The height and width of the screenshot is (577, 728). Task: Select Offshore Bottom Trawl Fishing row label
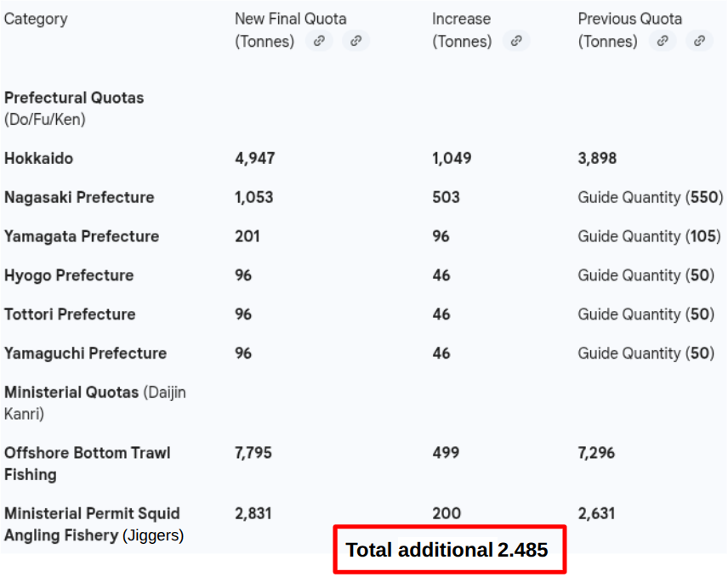pos(87,463)
